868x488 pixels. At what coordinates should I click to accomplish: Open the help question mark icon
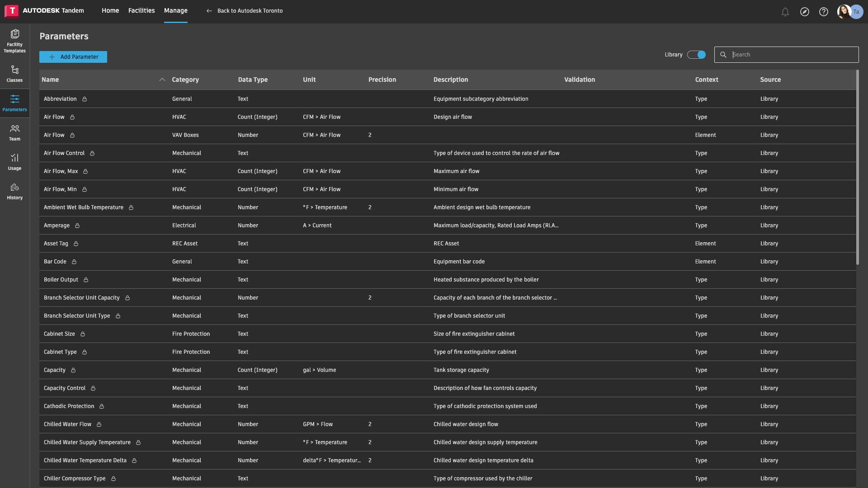tap(824, 12)
